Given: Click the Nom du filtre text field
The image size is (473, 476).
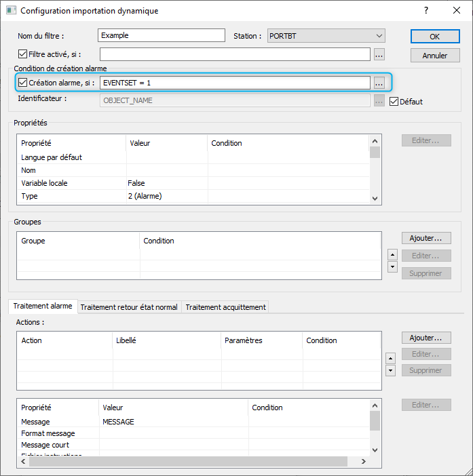Looking at the screenshot, I should click(161, 35).
